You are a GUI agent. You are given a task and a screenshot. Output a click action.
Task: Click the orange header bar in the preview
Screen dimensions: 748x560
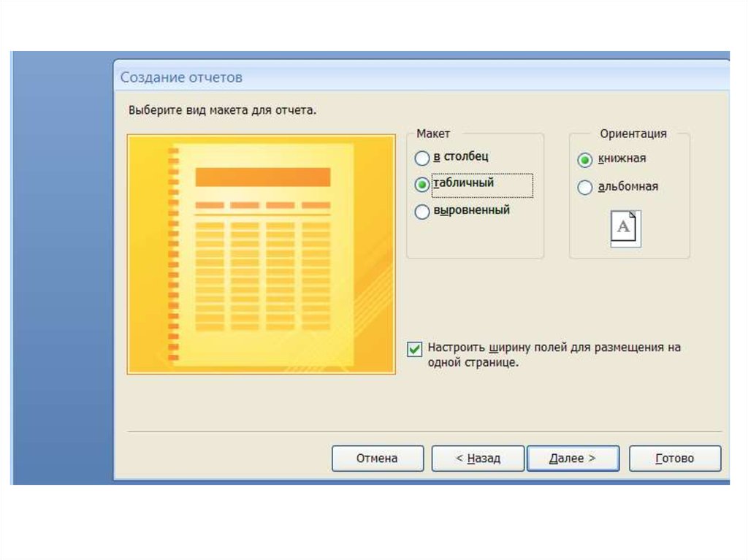tap(262, 177)
